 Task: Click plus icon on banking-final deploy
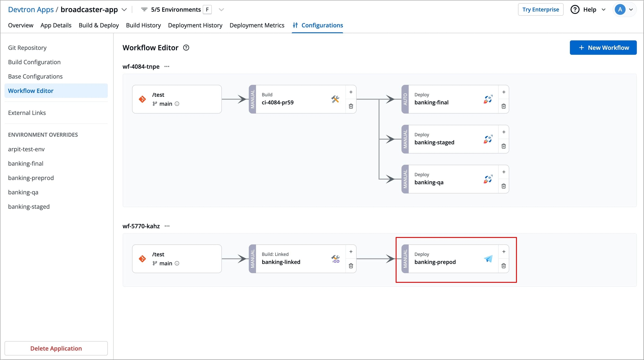click(x=503, y=92)
